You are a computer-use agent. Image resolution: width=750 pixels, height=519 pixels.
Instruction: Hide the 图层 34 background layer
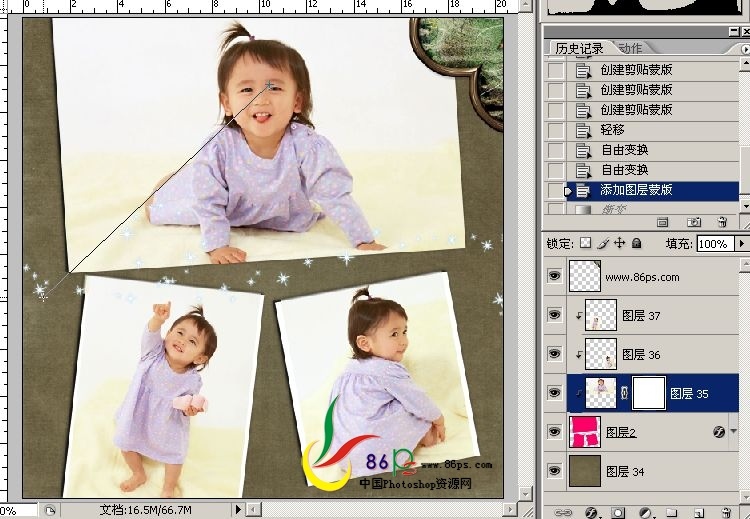tap(554, 470)
